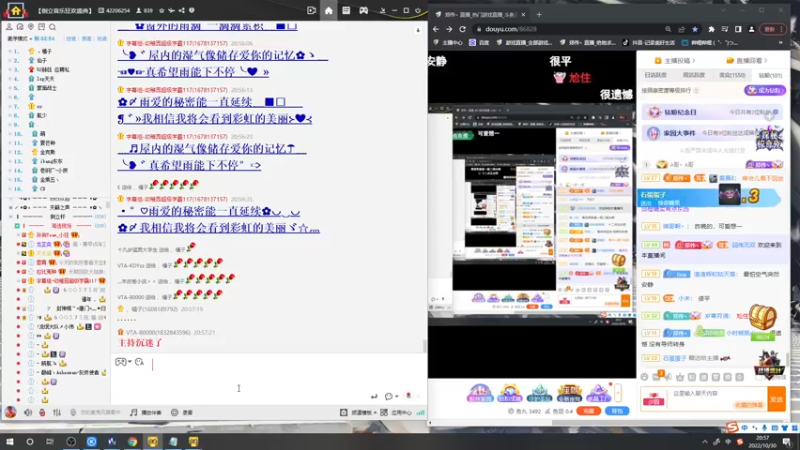
Task: Bookmark the douyu page with Chrome star
Action: tap(695, 29)
